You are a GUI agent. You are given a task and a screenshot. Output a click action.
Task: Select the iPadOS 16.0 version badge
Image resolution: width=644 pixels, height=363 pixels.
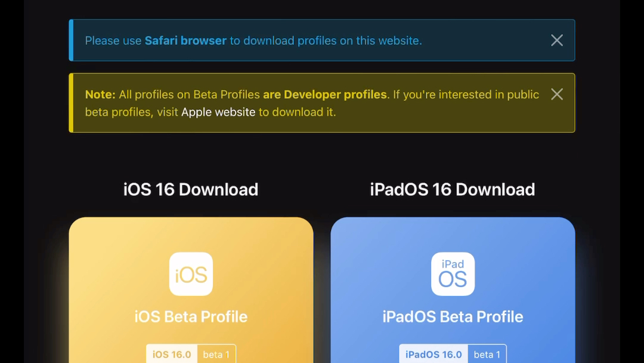(434, 354)
